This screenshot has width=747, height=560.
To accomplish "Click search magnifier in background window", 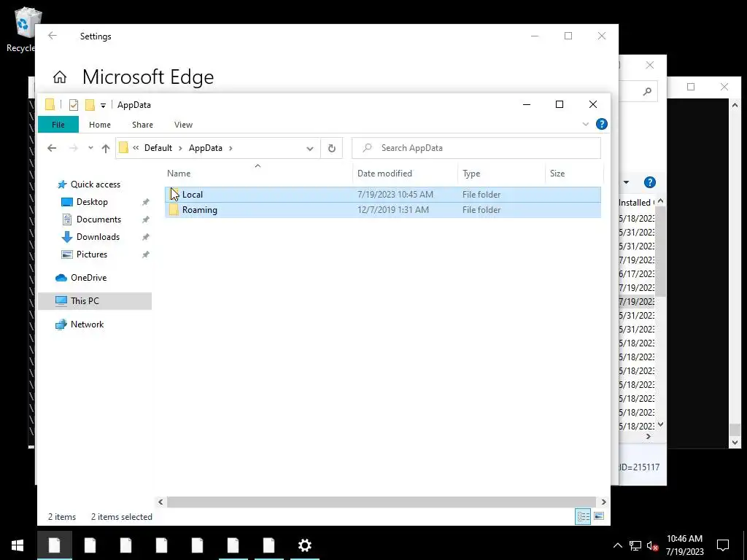I will point(647,91).
